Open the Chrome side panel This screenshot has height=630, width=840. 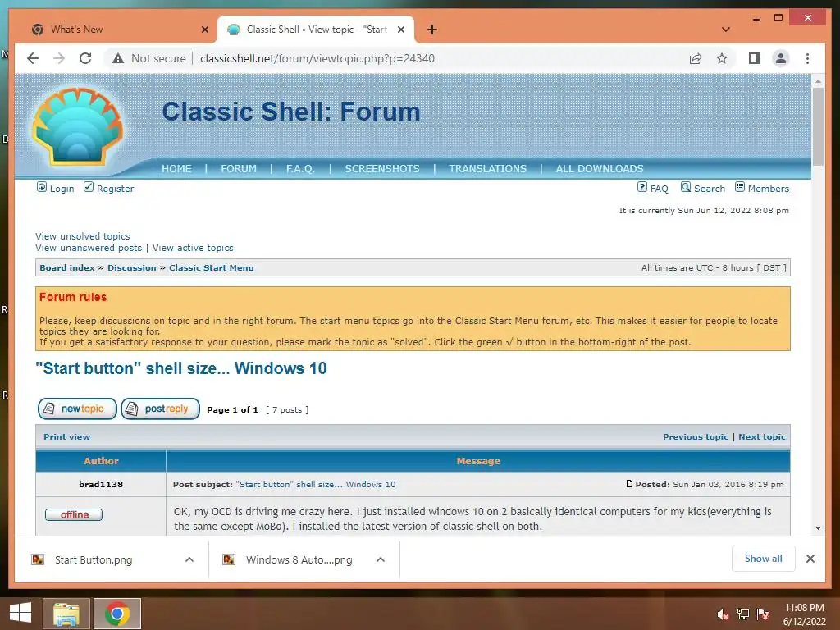755,58
